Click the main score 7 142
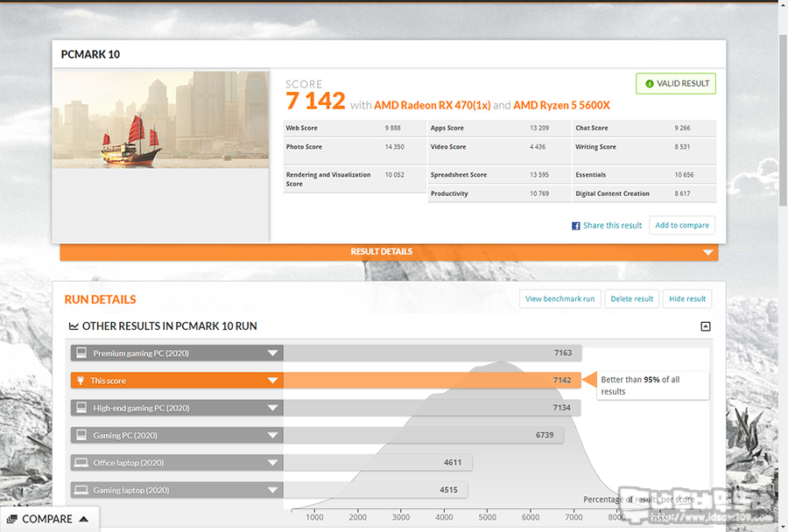 (x=315, y=101)
